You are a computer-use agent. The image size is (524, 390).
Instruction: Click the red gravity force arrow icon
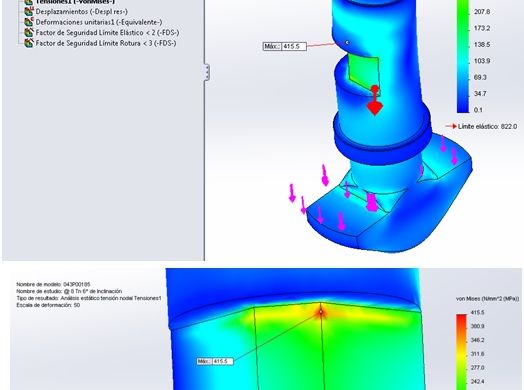375,101
